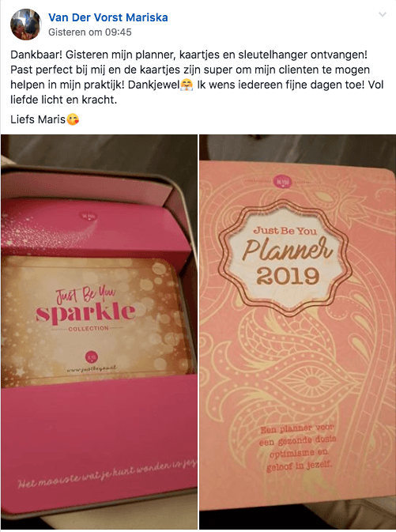
Task: Click the small logo on pink box lid
Action: click(89, 216)
